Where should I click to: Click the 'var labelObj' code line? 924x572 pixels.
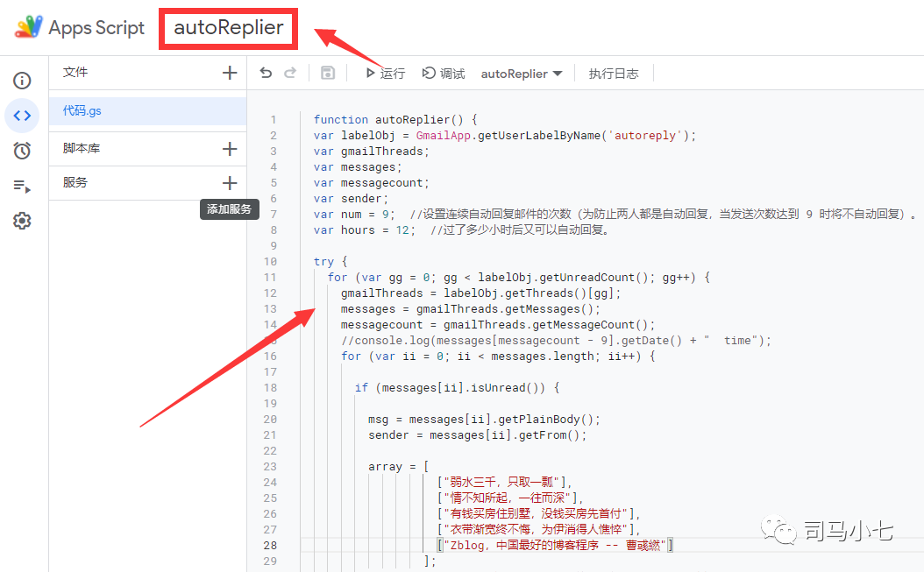(504, 136)
